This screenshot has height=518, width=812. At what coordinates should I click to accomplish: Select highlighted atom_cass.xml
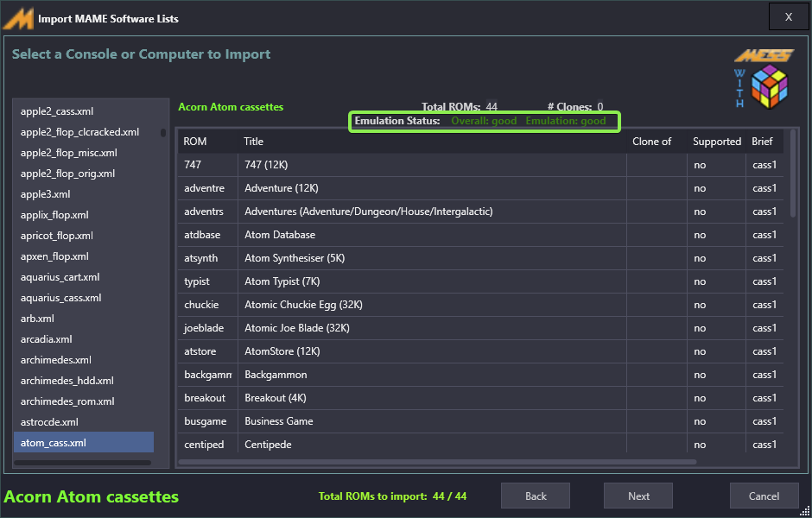84,442
